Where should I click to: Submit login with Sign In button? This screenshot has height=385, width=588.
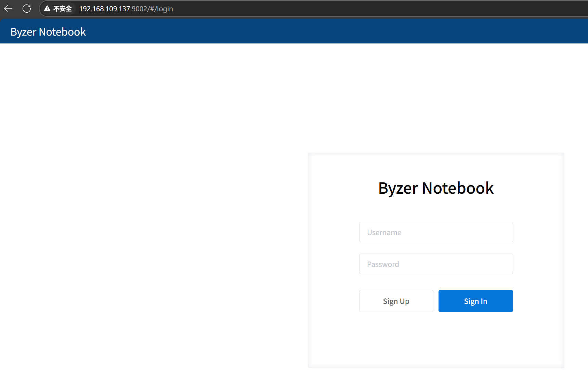(x=475, y=301)
